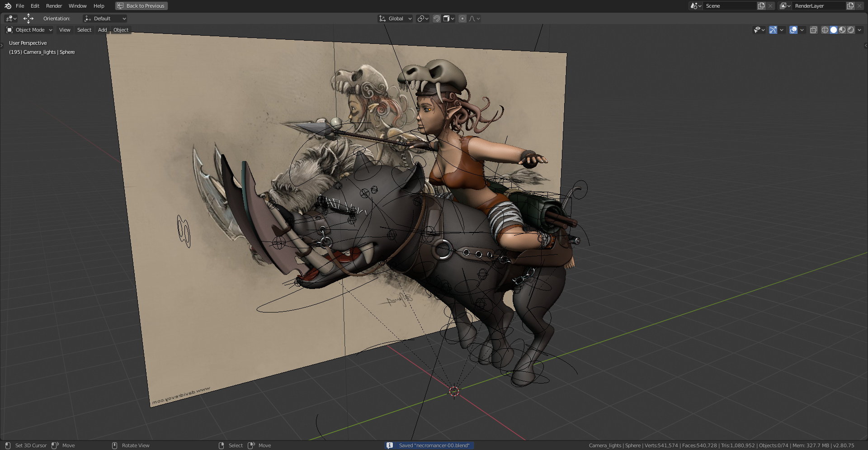Viewport: 868px width, 450px height.
Task: Toggle proportional editing
Action: (x=462, y=19)
